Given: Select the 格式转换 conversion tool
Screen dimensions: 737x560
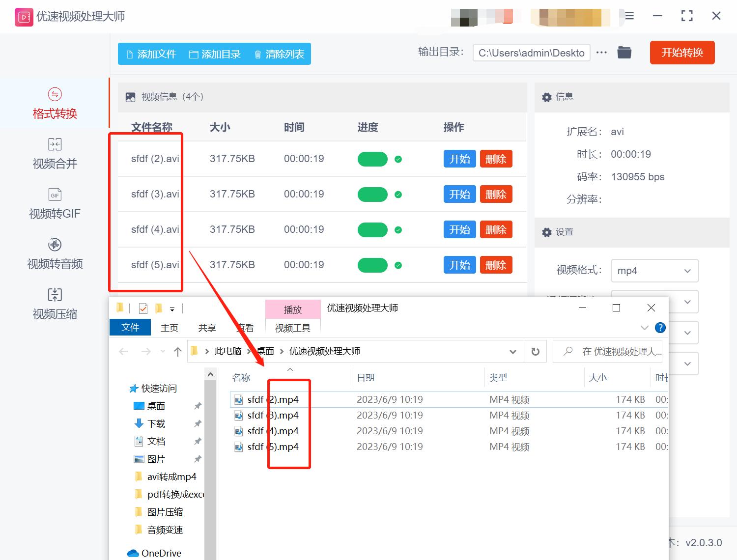Looking at the screenshot, I should tap(54, 103).
